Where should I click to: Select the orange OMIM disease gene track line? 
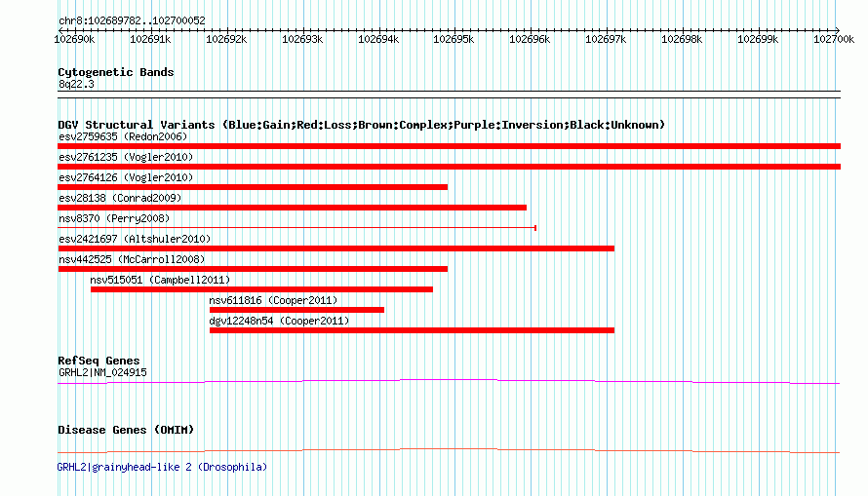coord(449,450)
